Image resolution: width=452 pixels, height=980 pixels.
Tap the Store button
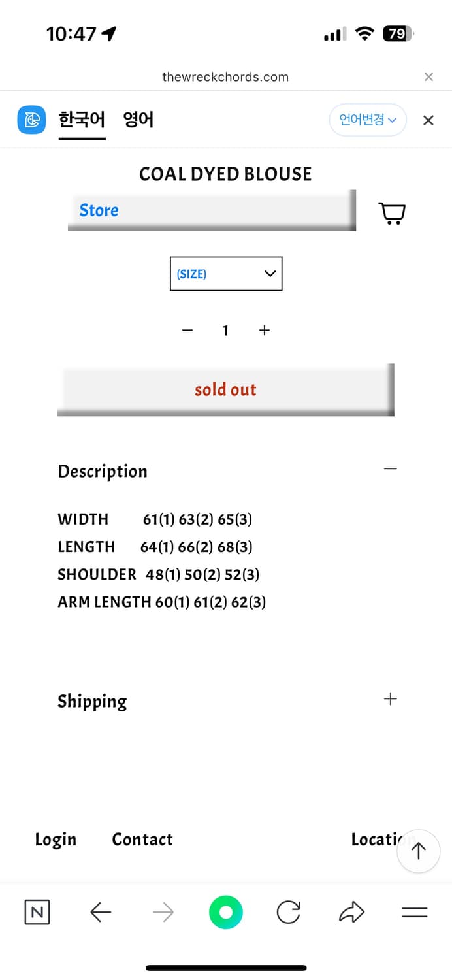click(211, 210)
